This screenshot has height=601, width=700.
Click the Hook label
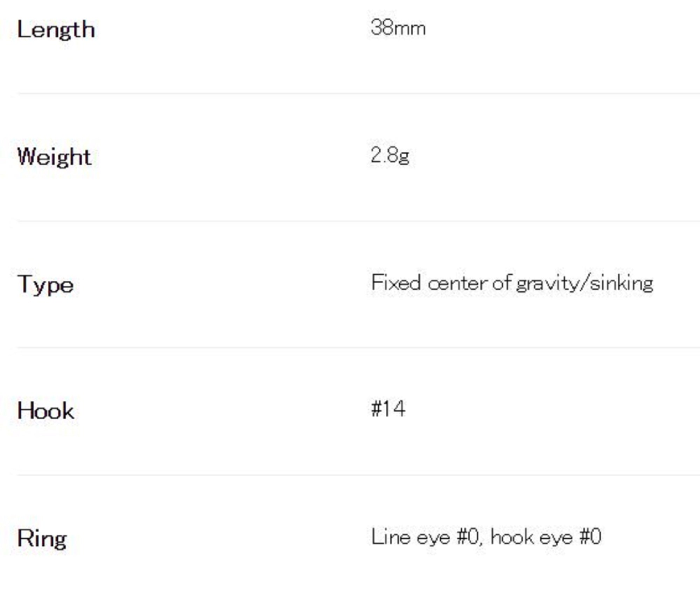[x=45, y=411]
